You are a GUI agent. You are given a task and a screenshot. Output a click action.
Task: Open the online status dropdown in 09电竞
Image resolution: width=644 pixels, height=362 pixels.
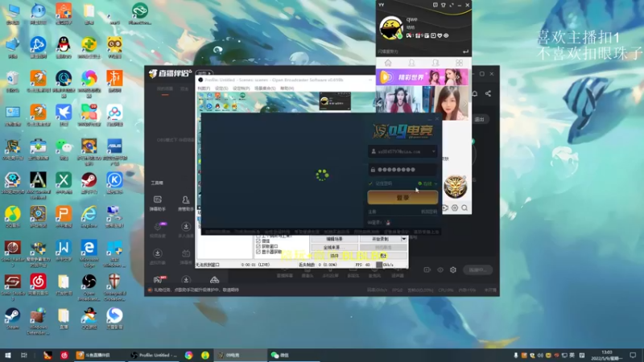[x=427, y=183]
